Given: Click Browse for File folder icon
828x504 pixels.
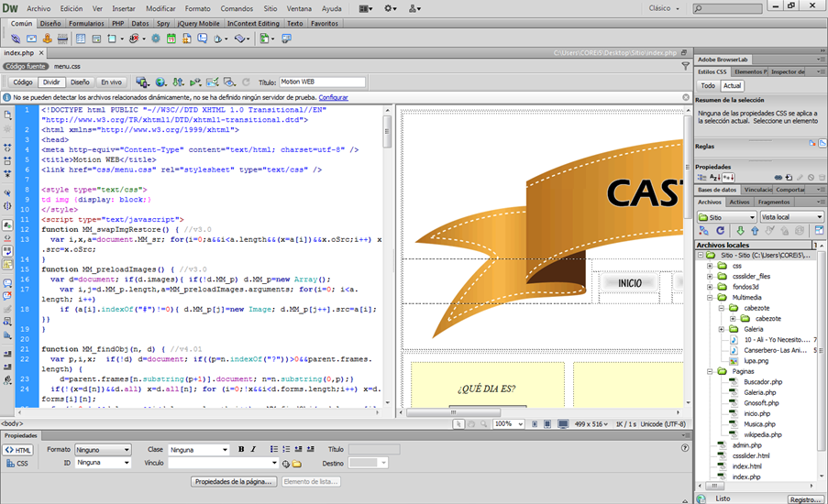Looking at the screenshot, I should (296, 464).
